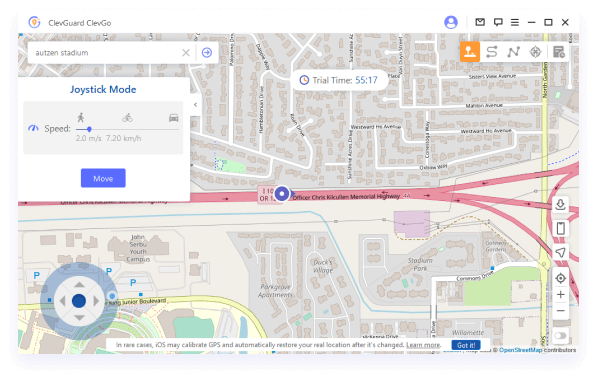Open the connected device phone icon
The width and height of the screenshot is (597, 380).
pos(560,228)
